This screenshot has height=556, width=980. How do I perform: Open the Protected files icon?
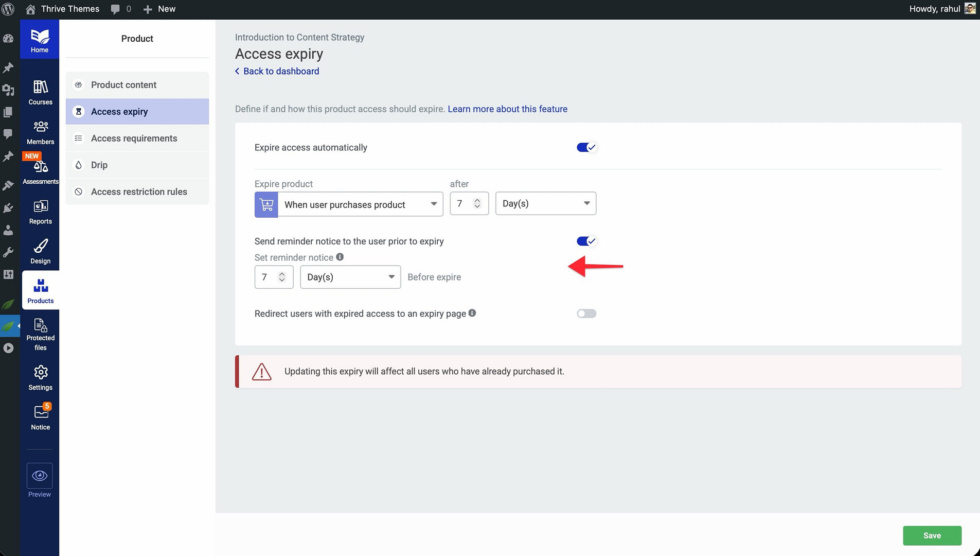(x=40, y=326)
